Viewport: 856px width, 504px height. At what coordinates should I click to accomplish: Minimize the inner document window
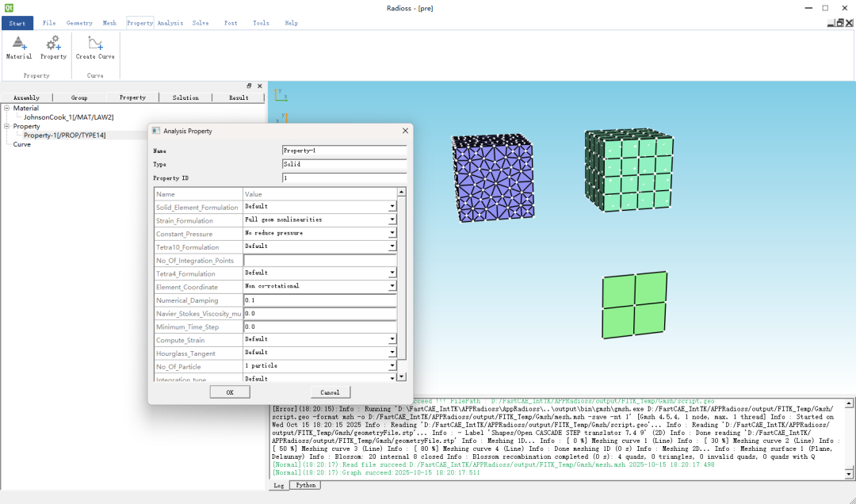coord(831,23)
